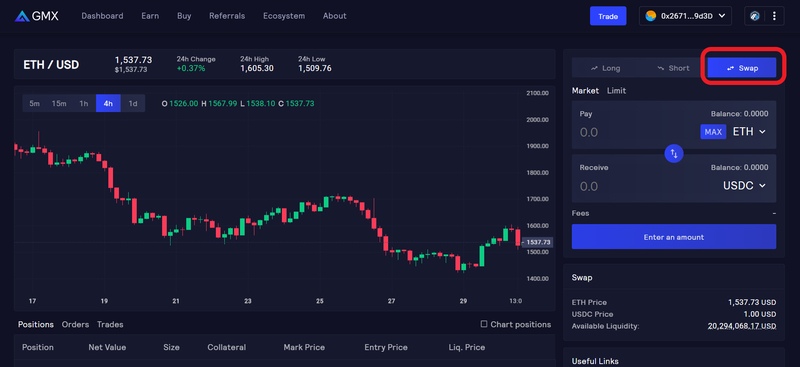Click the Entry Price column header

pyautogui.click(x=386, y=347)
